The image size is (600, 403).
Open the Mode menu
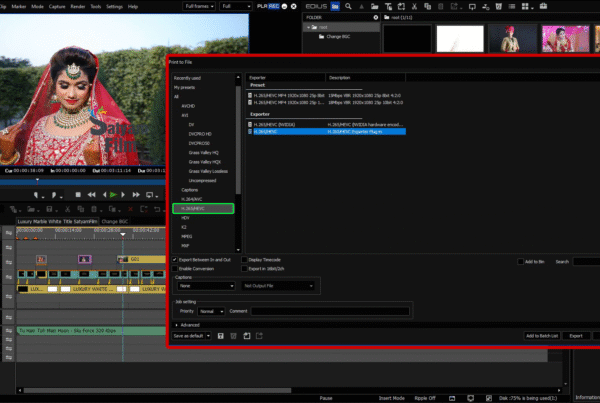tap(37, 7)
